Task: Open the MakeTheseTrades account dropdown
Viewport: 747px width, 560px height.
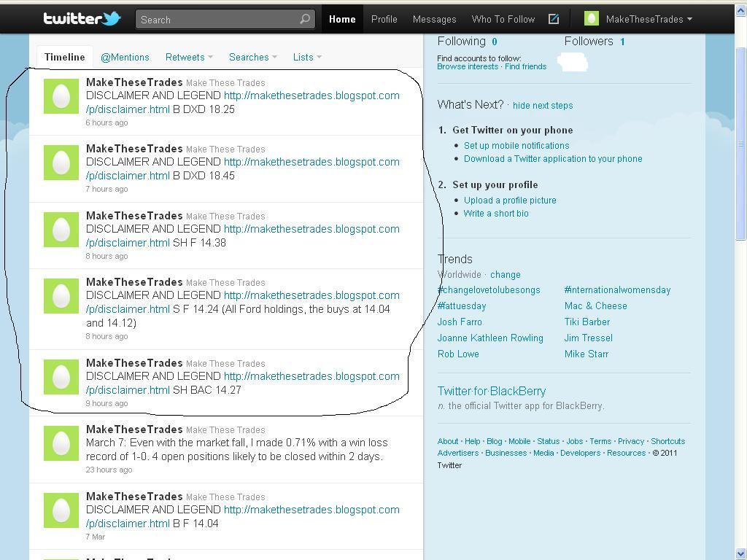Action: coord(649,19)
